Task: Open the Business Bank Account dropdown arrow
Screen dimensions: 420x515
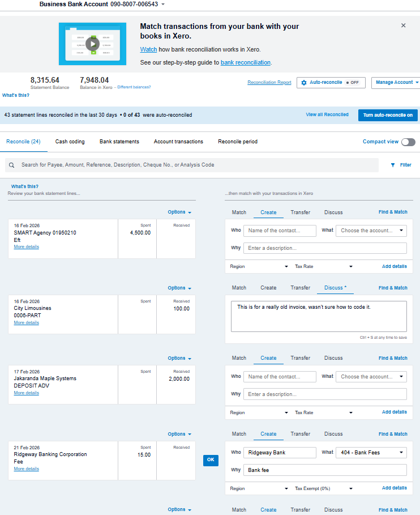Action: [x=163, y=5]
